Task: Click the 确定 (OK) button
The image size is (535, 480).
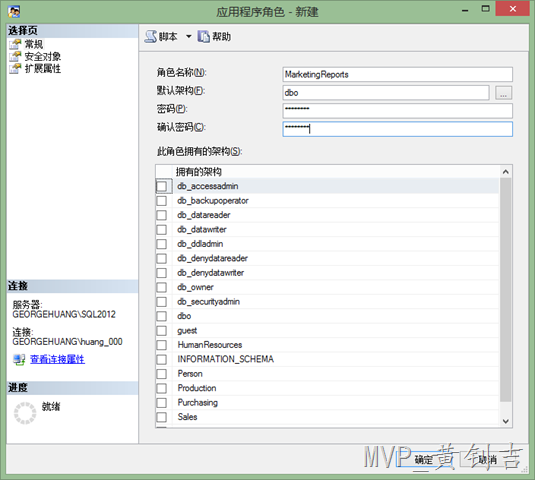Action: (x=423, y=460)
